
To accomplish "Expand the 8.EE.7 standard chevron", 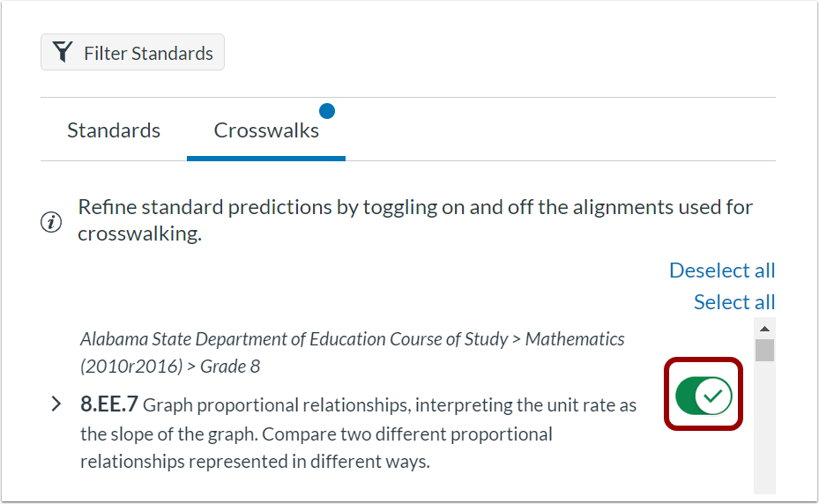I will 56,404.
